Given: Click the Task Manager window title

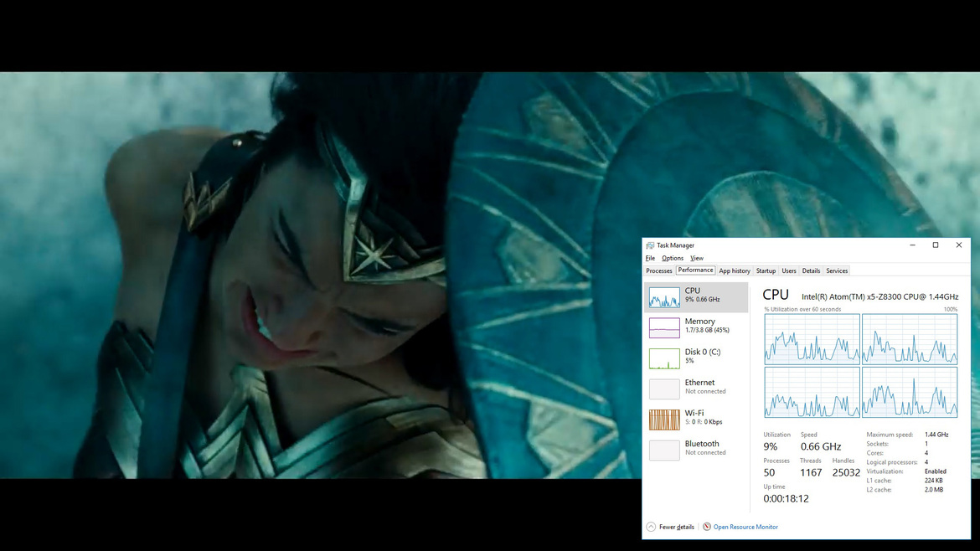Looking at the screenshot, I should [x=676, y=245].
